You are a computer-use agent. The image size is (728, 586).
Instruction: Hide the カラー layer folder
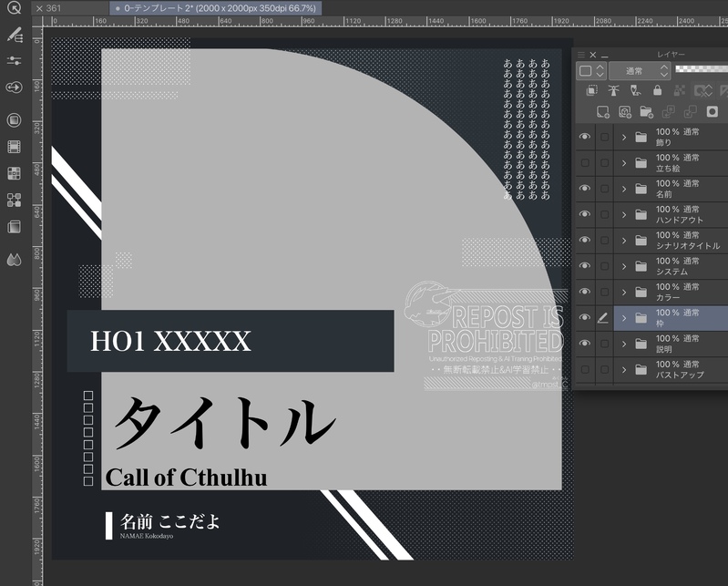[585, 292]
